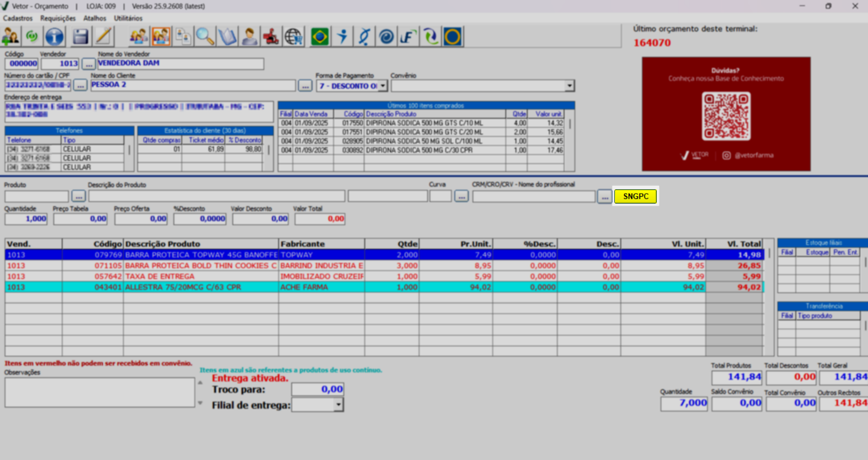Open the Cadastros menu
The width and height of the screenshot is (868, 460).
18,18
